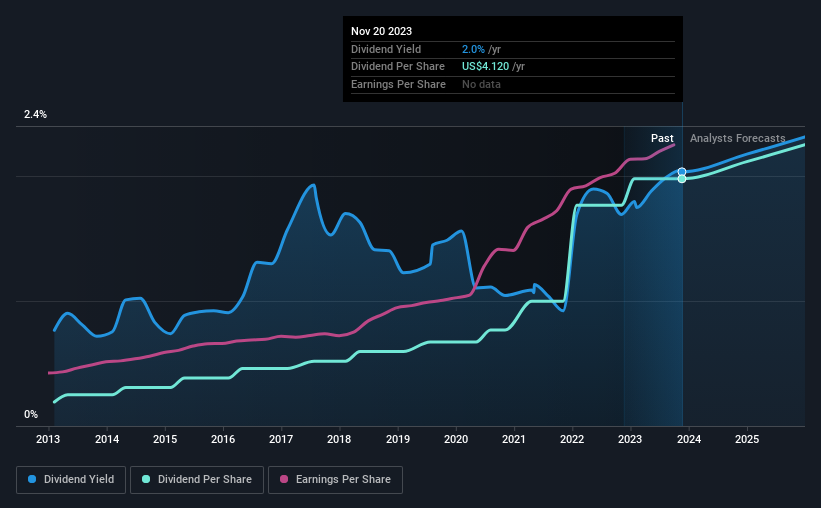Select the 2019 x-axis label
821x508 pixels.
click(x=398, y=439)
